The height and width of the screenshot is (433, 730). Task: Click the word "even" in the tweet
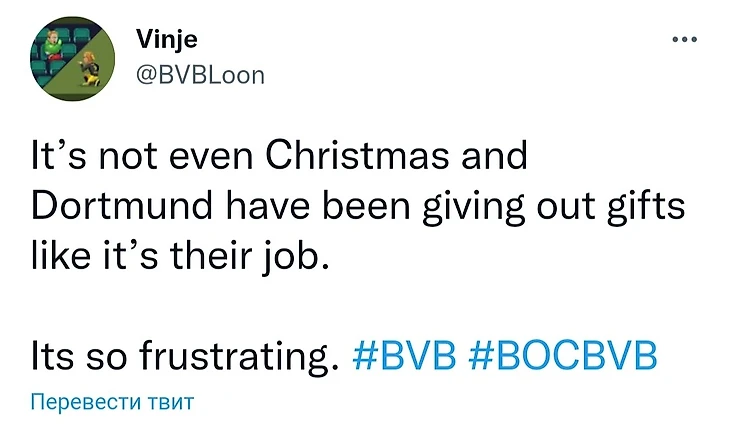tap(208, 158)
